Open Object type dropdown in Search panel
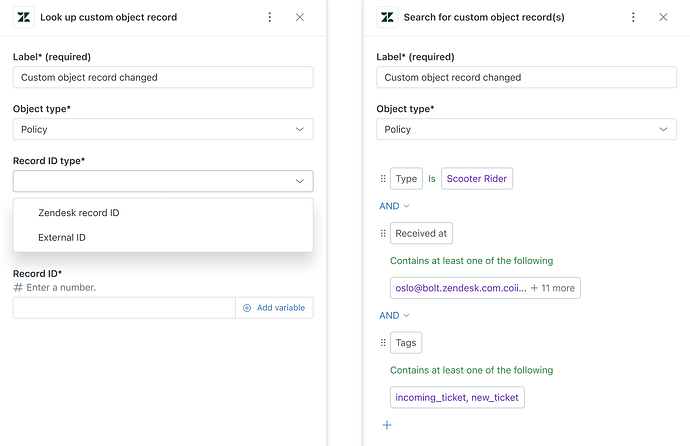Image resolution: width=690 pixels, height=446 pixels. click(527, 129)
